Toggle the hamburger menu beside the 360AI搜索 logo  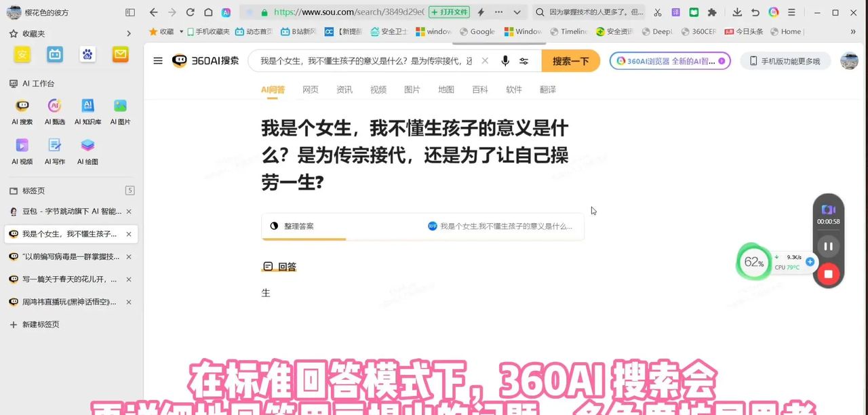pos(157,60)
